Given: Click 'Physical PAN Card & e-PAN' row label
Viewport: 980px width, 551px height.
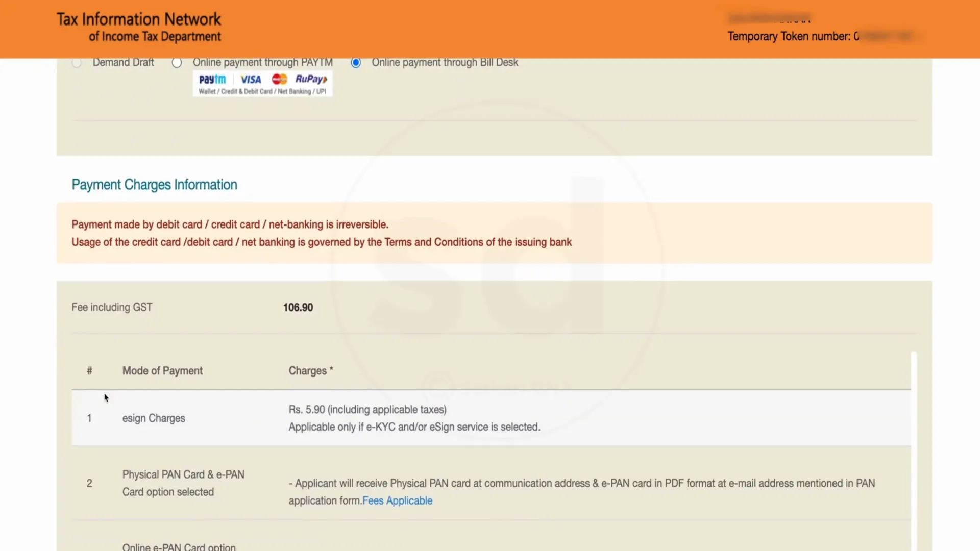Looking at the screenshot, I should coord(183,483).
